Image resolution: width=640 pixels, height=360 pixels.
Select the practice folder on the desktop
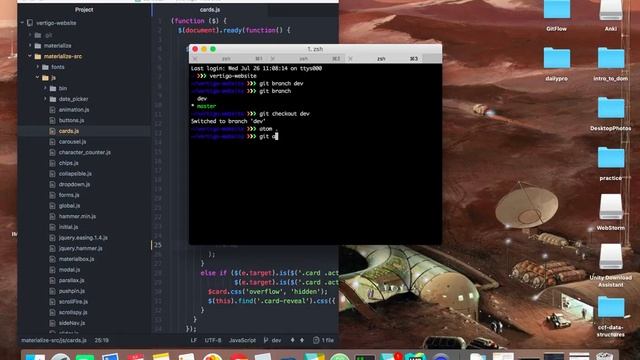pyautogui.click(x=611, y=158)
